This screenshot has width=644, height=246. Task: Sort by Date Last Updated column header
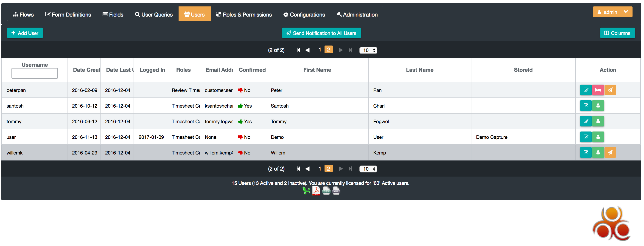click(x=117, y=70)
